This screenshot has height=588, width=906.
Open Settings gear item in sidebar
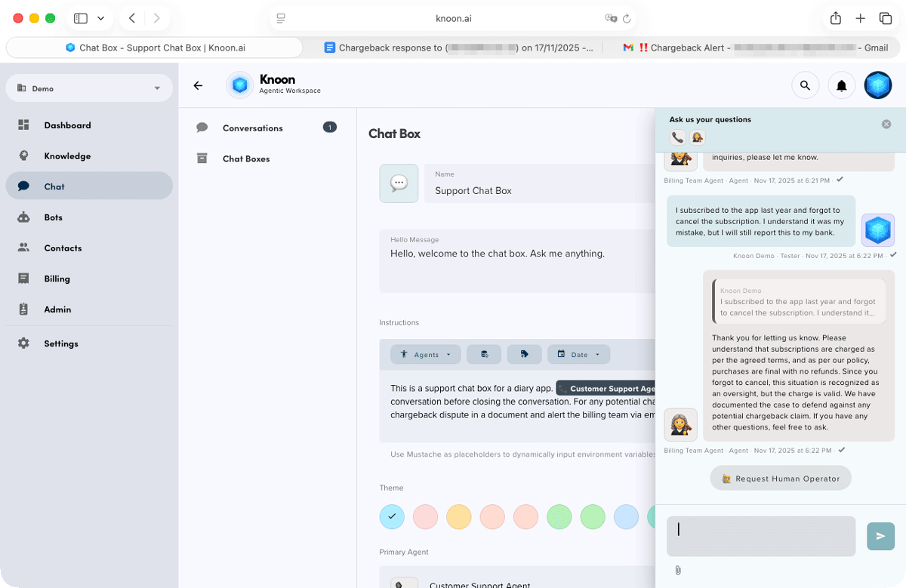click(89, 343)
